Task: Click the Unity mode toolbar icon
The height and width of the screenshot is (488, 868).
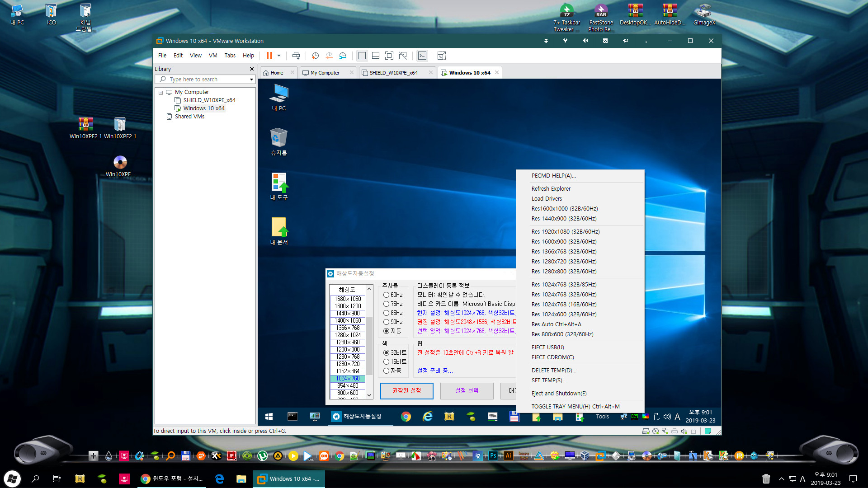Action: [403, 56]
